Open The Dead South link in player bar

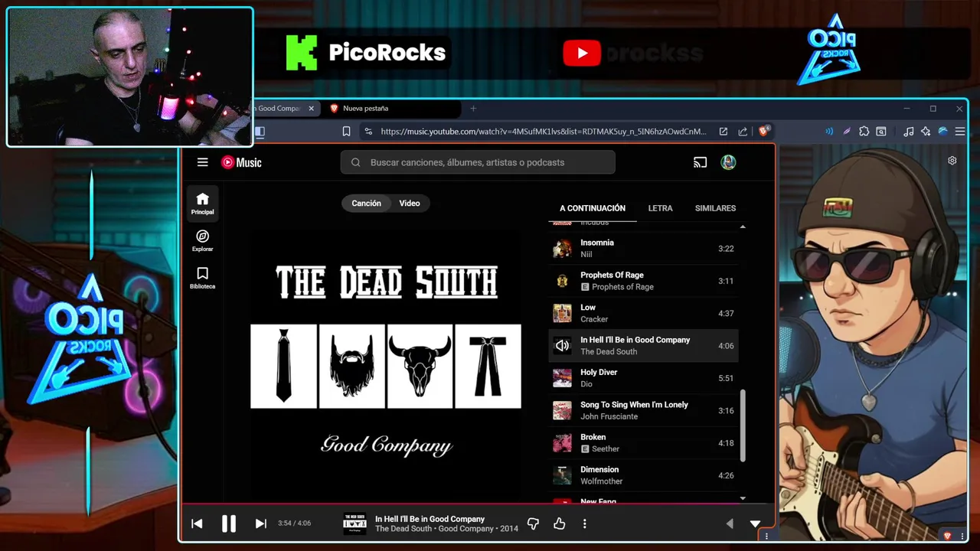(403, 529)
